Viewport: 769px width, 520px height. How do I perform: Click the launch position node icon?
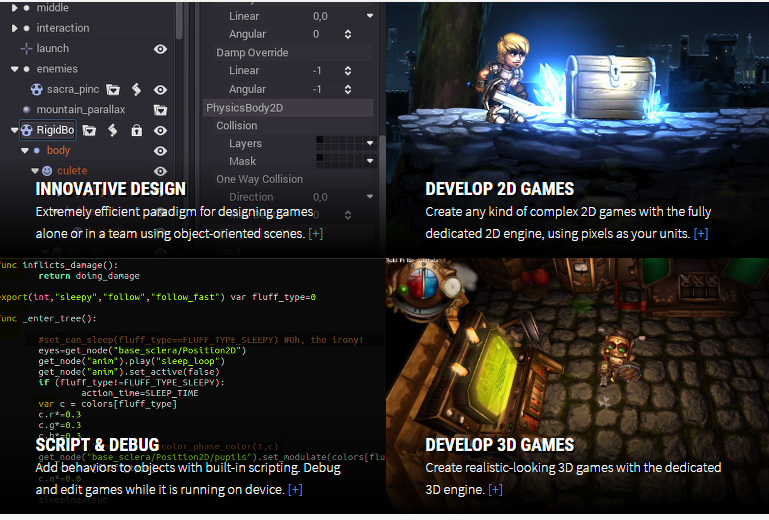[26, 49]
